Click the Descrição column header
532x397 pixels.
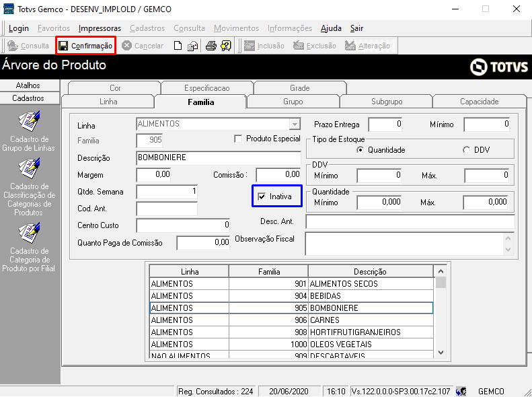click(x=371, y=271)
